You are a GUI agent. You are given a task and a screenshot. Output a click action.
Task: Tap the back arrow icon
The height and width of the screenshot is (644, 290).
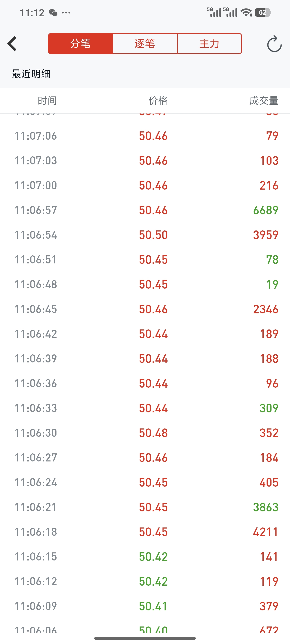(x=12, y=43)
